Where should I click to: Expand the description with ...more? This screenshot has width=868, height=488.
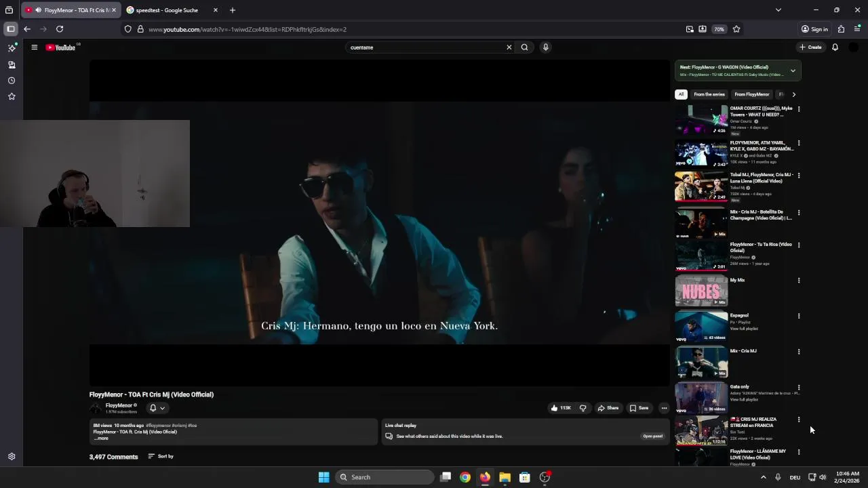[x=101, y=439]
